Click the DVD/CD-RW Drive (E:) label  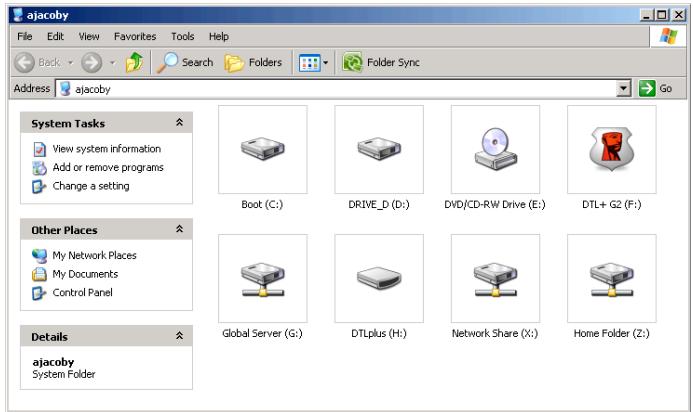pos(495,205)
